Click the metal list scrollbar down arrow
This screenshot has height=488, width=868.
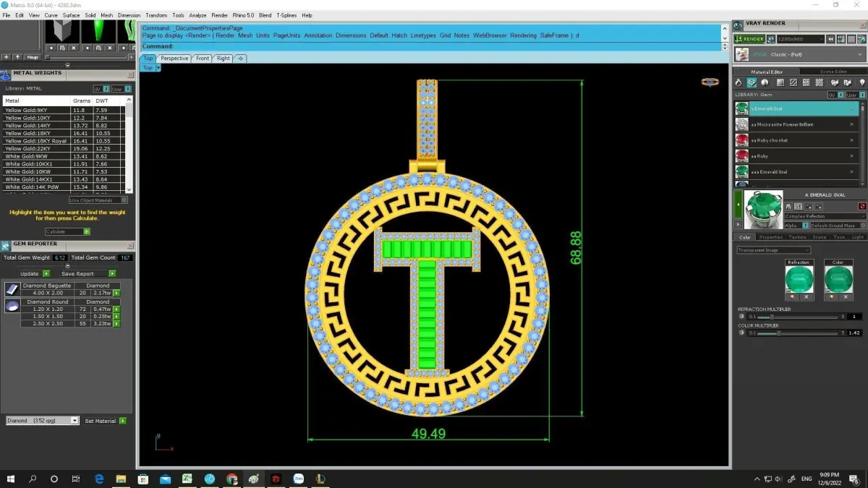pos(129,189)
